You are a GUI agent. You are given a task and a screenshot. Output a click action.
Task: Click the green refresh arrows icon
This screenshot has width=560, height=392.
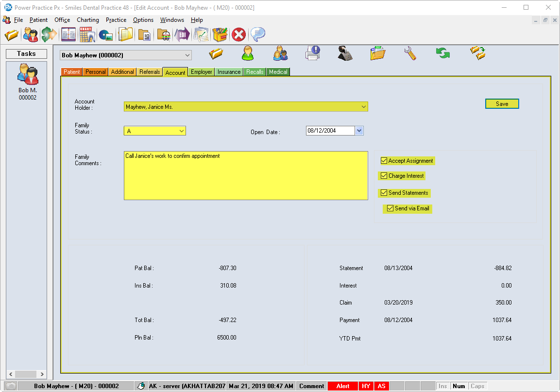click(x=442, y=53)
